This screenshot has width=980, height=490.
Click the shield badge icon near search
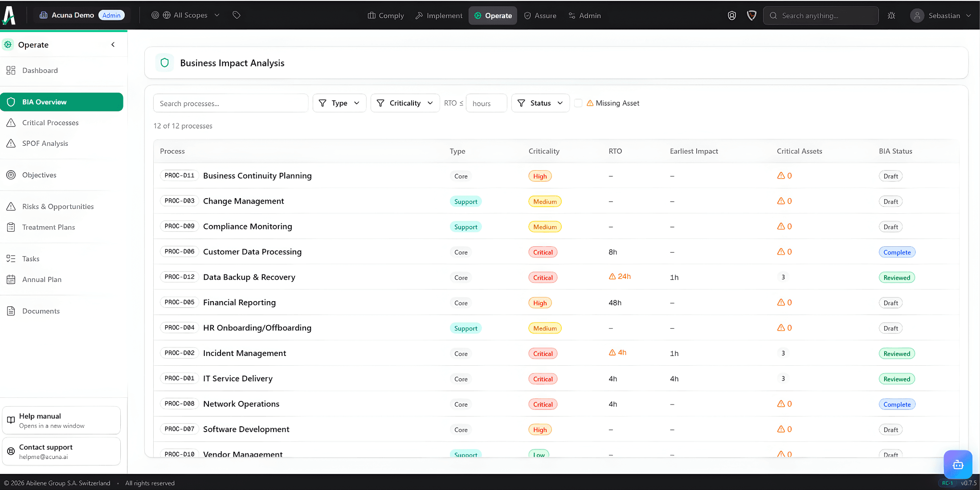[x=751, y=16]
